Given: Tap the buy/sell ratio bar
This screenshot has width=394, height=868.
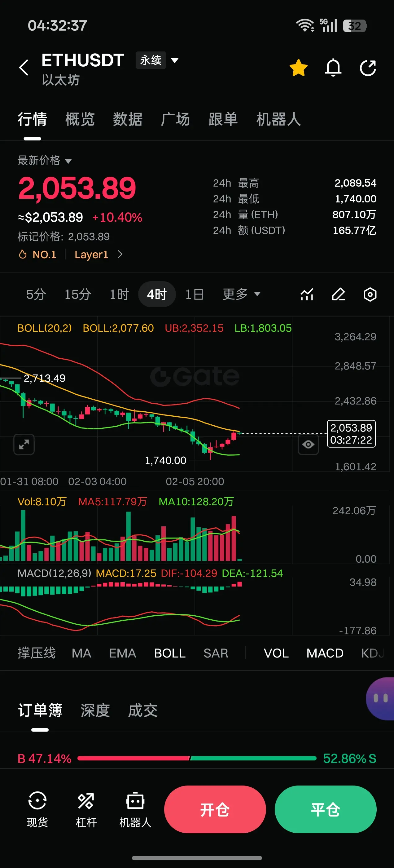Looking at the screenshot, I should (197, 758).
